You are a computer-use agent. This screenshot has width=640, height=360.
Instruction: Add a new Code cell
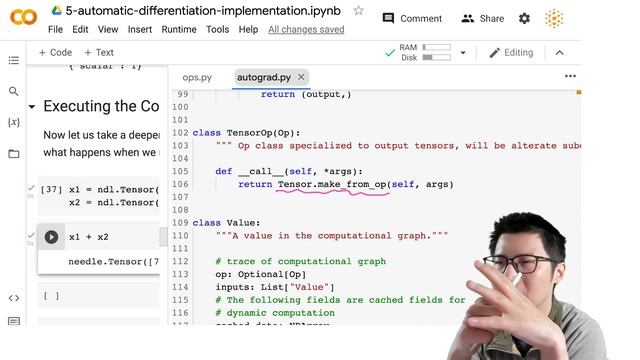pos(55,53)
